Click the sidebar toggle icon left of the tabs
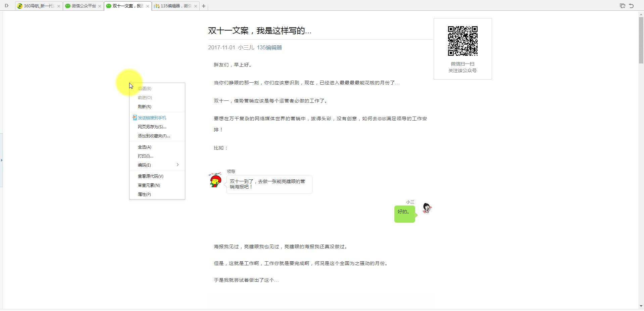644x311 pixels. (x=6, y=6)
